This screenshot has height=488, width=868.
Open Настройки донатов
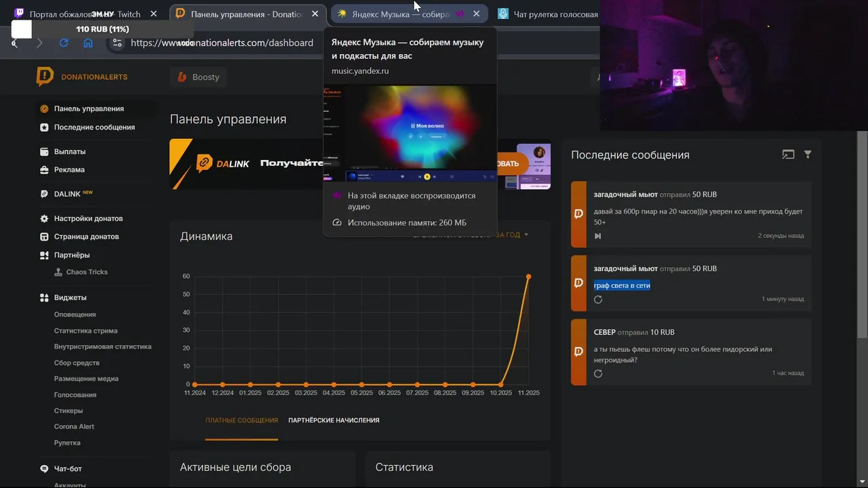(88, 218)
